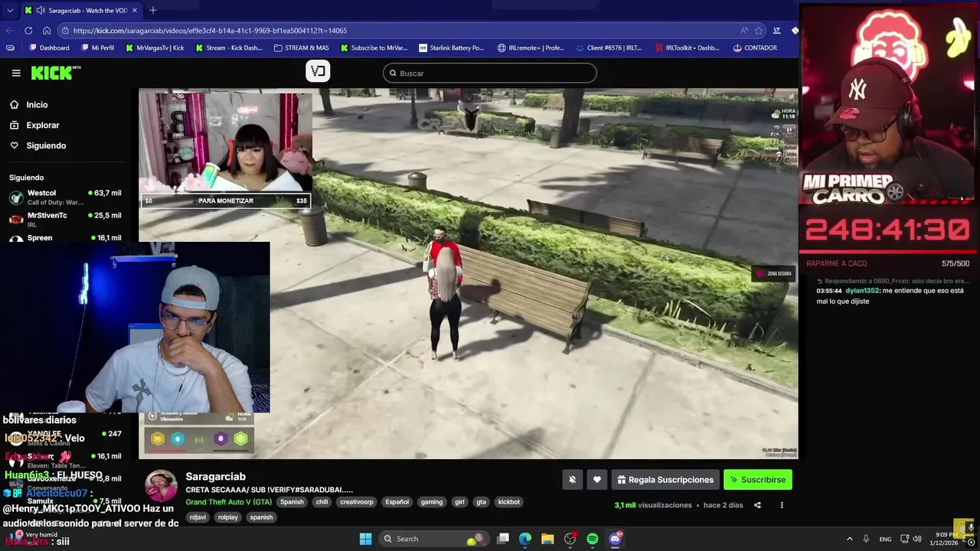
Task: Launch Microsoft Edge from the taskbar
Action: (525, 539)
